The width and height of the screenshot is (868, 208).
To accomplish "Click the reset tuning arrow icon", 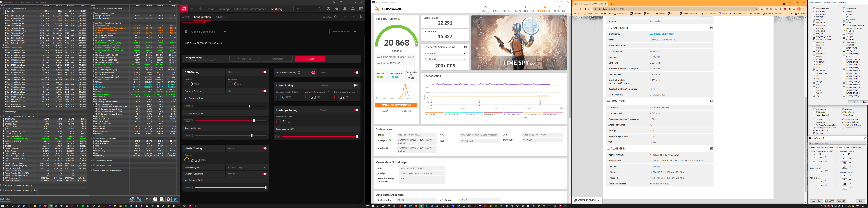I will (361, 17).
